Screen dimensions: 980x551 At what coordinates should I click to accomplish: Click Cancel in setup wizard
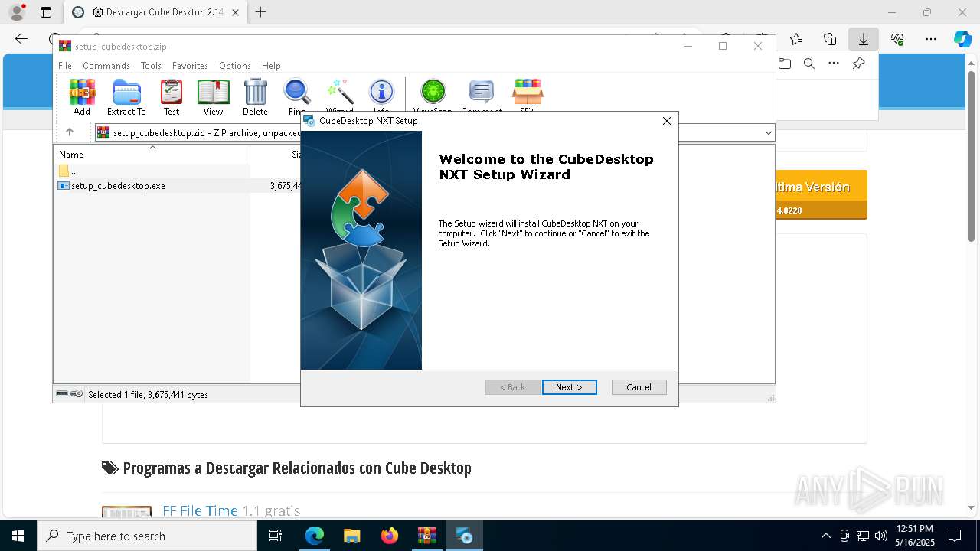point(639,387)
